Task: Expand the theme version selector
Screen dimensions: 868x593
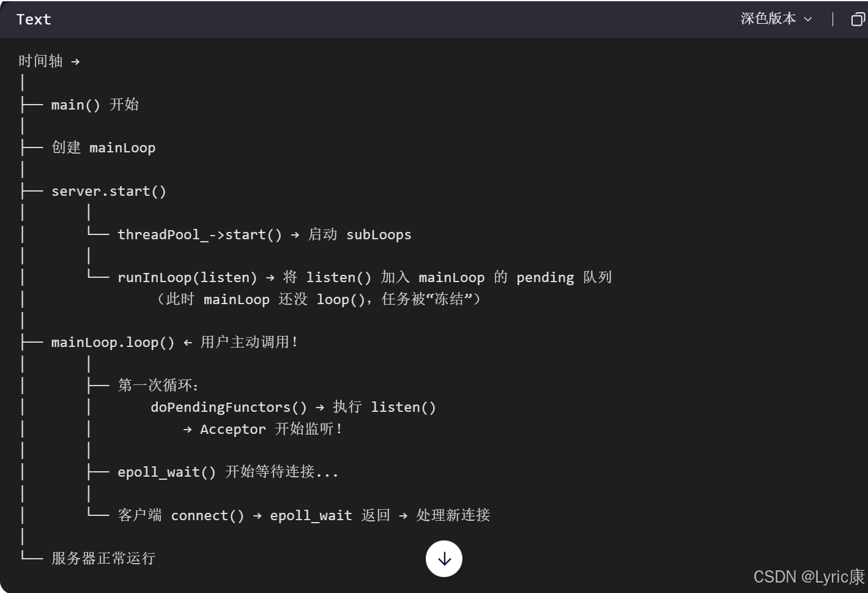Action: [x=808, y=19]
